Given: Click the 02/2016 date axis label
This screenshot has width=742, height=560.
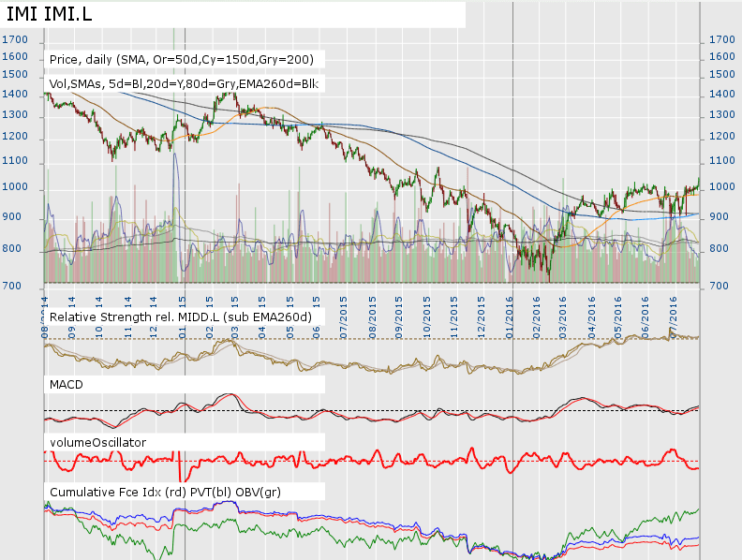Looking at the screenshot, I should point(538,305).
